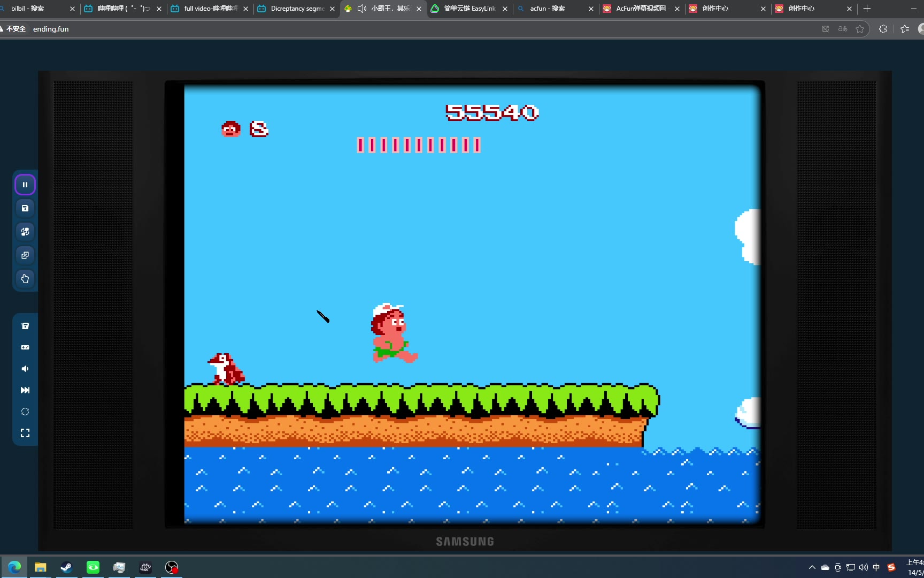Close the 'Dicreptancy segme' tab
This screenshot has height=578, width=924.
[x=332, y=9]
